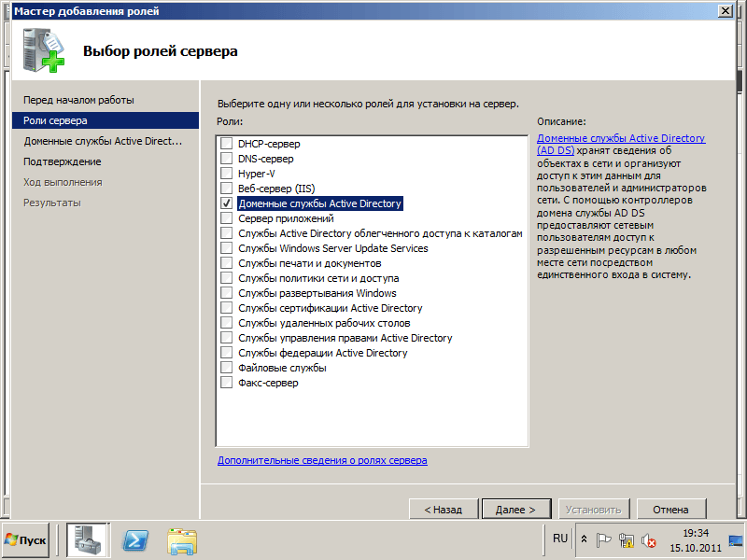Enable Службы сертификации Active Directory checkbox
Viewport: 747px width, 560px height.
tap(226, 308)
